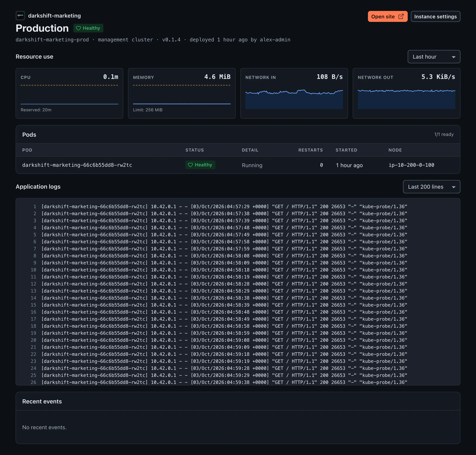Click the darkshift-marketing project name link

click(x=54, y=16)
